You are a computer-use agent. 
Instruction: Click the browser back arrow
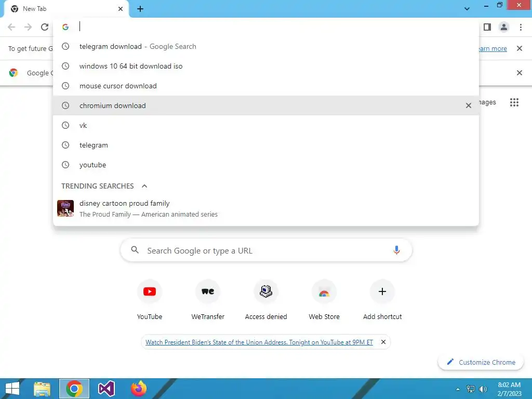[11, 27]
